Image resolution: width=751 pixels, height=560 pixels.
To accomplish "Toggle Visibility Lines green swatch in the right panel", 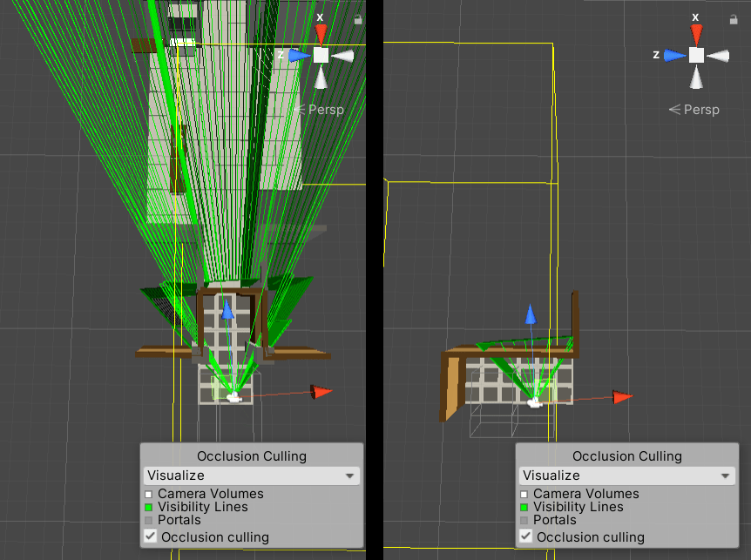I will pos(524,507).
